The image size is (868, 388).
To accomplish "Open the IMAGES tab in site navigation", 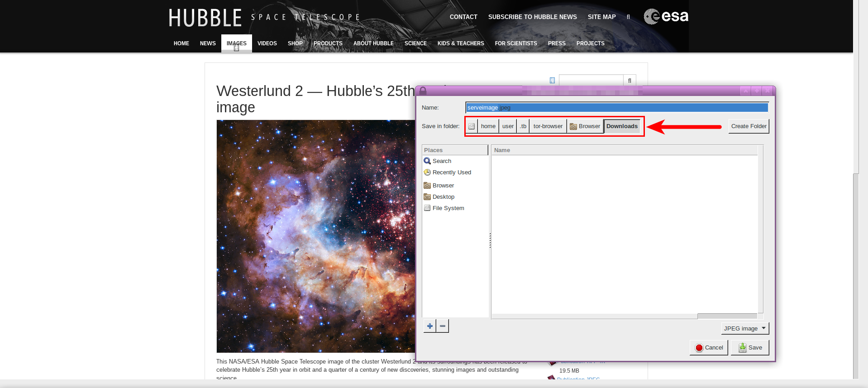I will 236,43.
